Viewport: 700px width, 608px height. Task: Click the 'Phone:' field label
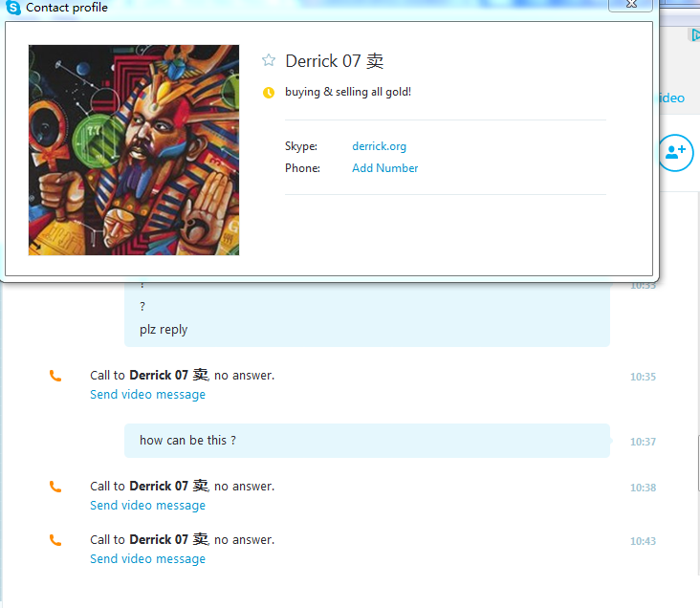(303, 168)
